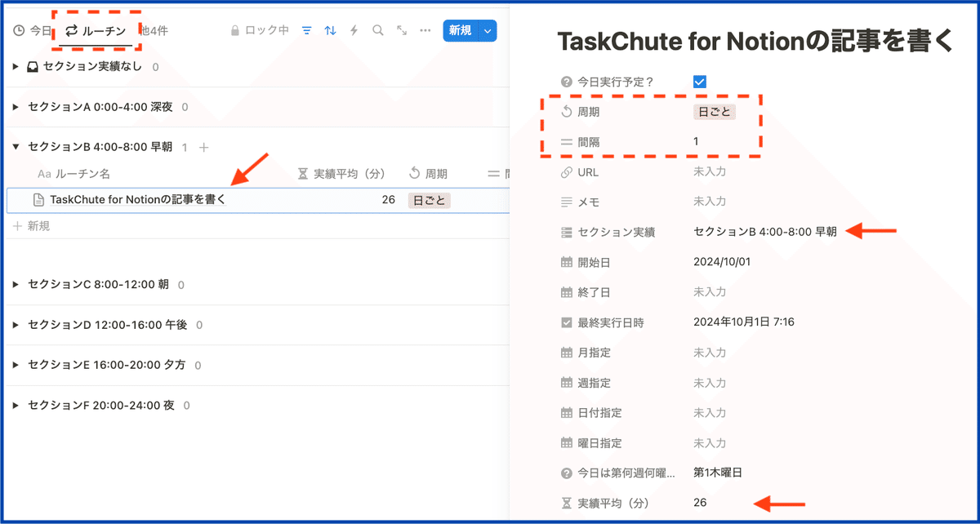Viewport: 980px width, 524px height.
Task: Open the sort arrows icon
Action: click(330, 30)
